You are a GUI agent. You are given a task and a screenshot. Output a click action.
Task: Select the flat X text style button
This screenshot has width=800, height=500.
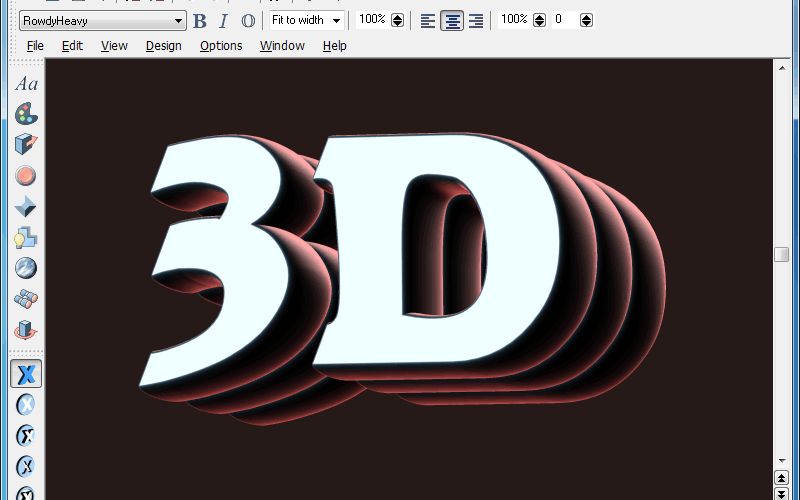click(x=26, y=374)
